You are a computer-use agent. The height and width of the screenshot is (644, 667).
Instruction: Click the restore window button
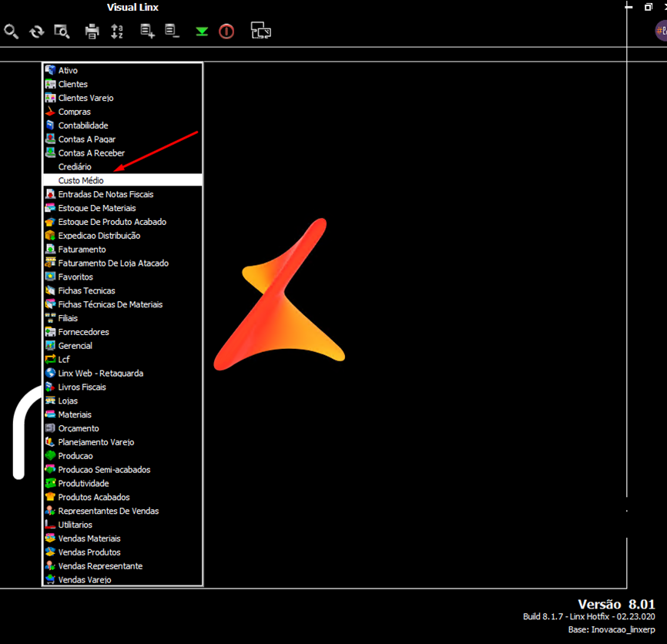click(648, 7)
